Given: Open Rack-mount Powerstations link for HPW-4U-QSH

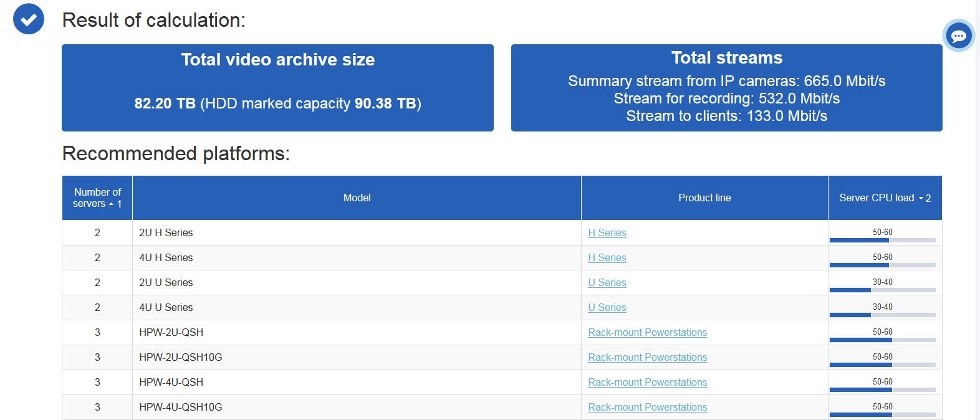Looking at the screenshot, I should click(x=648, y=382).
